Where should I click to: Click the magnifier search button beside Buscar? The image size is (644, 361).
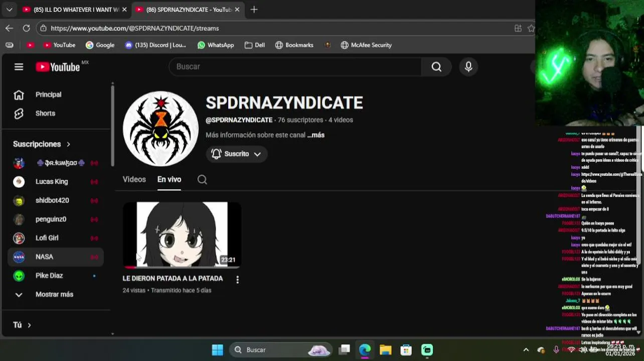click(436, 67)
